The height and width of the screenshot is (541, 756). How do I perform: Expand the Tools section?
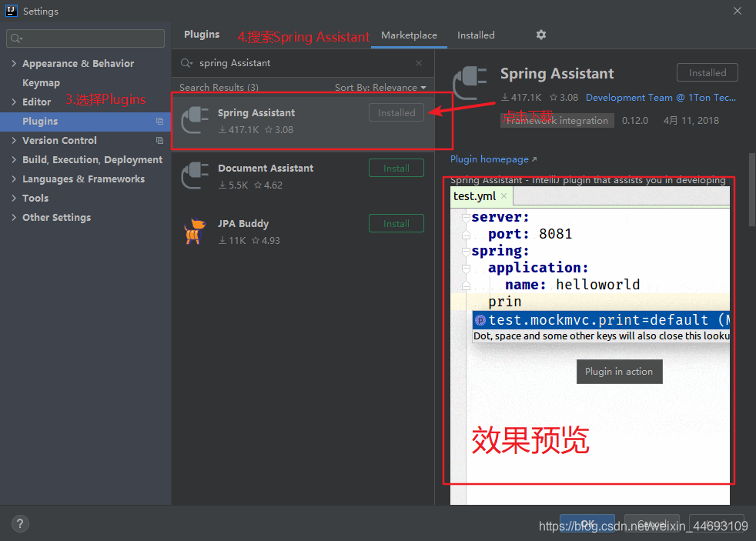tap(14, 198)
